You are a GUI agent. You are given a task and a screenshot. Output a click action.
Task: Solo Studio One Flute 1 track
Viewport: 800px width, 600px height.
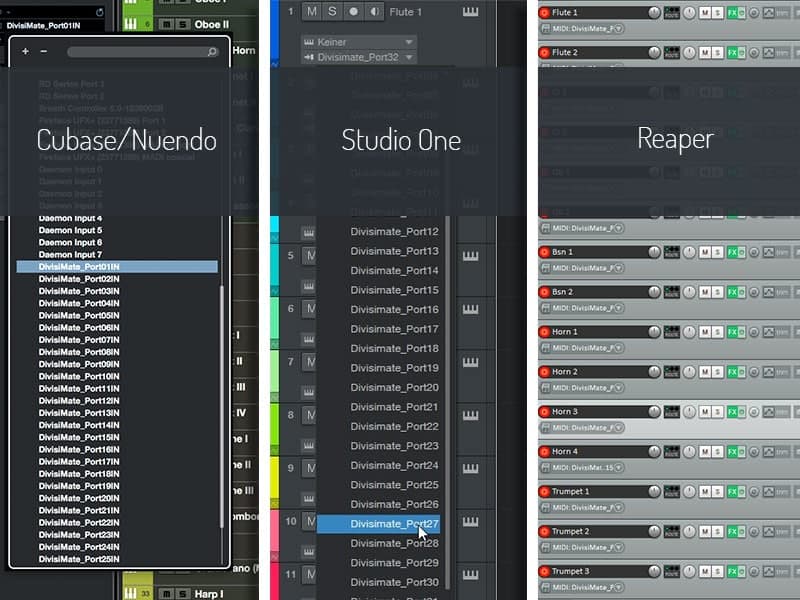pos(332,12)
